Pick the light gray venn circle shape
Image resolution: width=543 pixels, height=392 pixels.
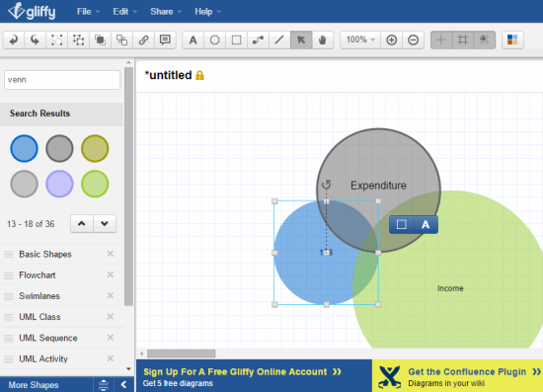point(25,184)
